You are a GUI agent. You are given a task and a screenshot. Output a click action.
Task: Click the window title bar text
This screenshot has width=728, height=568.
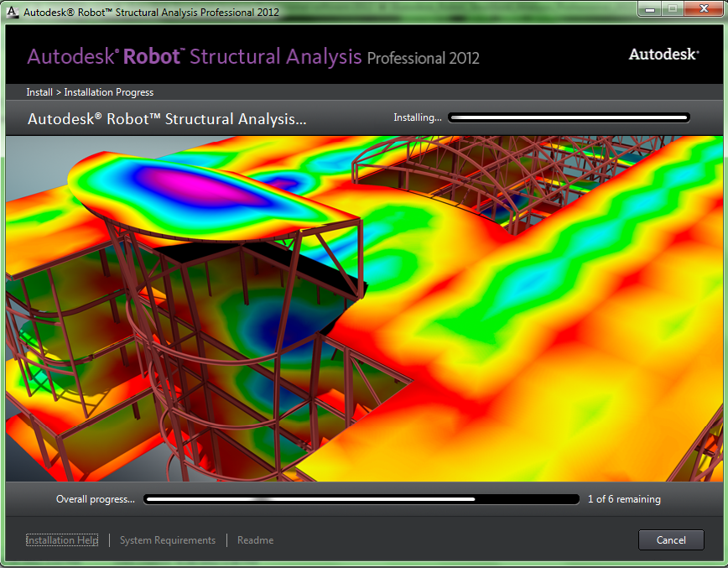click(x=151, y=12)
